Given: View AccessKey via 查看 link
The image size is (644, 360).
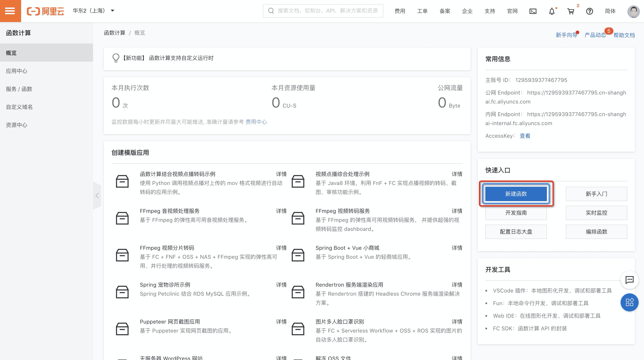Looking at the screenshot, I should coord(525,136).
